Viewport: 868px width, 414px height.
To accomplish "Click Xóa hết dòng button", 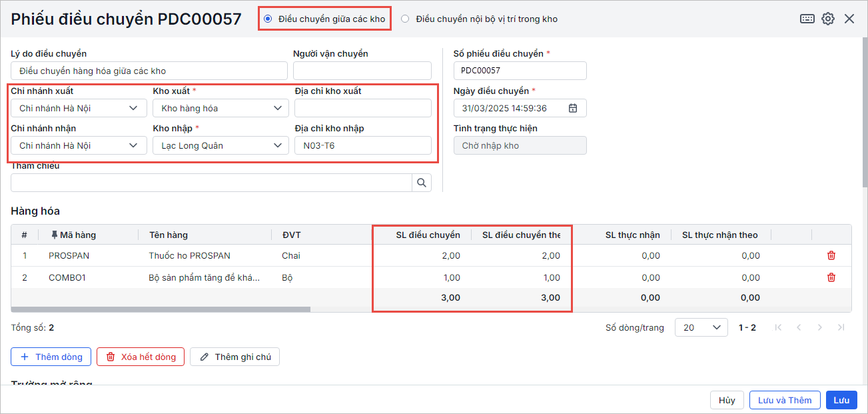I will click(x=141, y=357).
